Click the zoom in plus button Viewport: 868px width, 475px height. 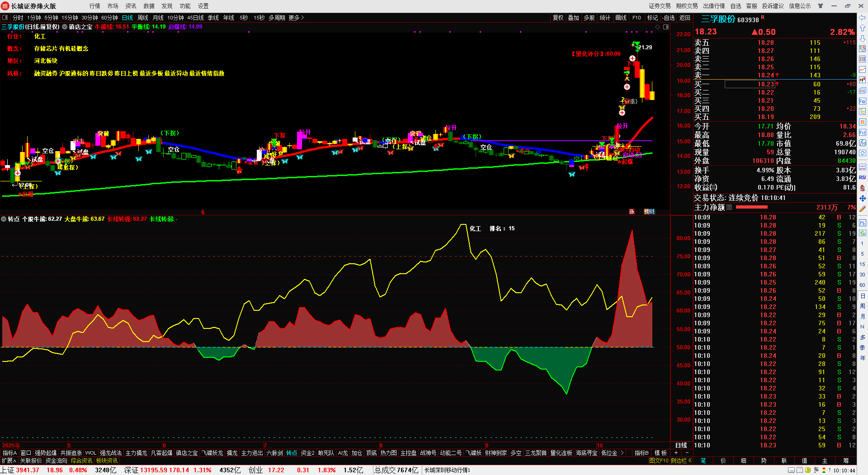tap(676, 453)
